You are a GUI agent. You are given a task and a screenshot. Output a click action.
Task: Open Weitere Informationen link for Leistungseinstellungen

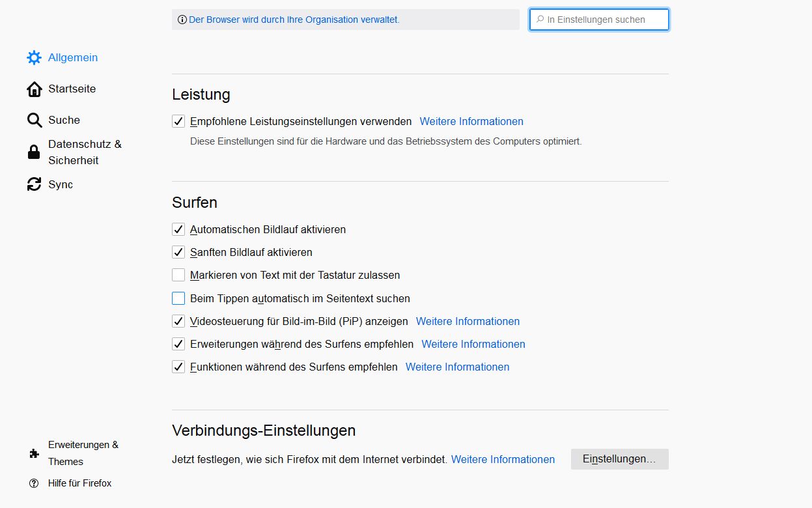[471, 122]
